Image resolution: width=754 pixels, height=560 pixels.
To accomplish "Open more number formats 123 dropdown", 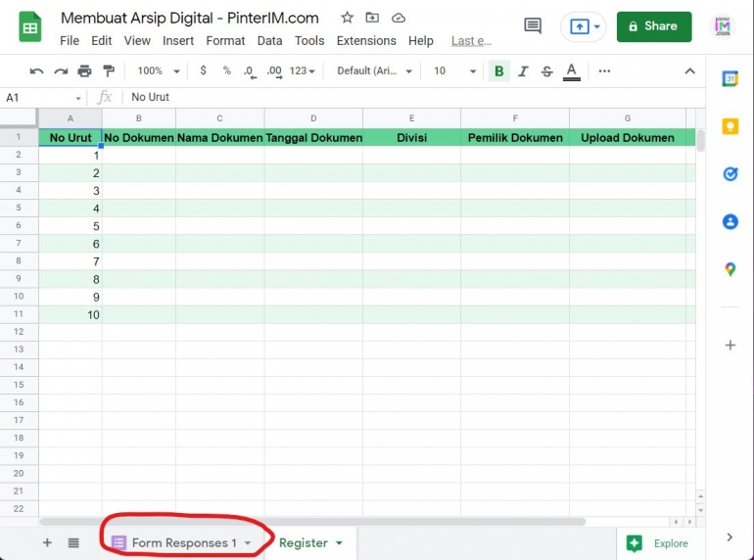I will point(302,71).
